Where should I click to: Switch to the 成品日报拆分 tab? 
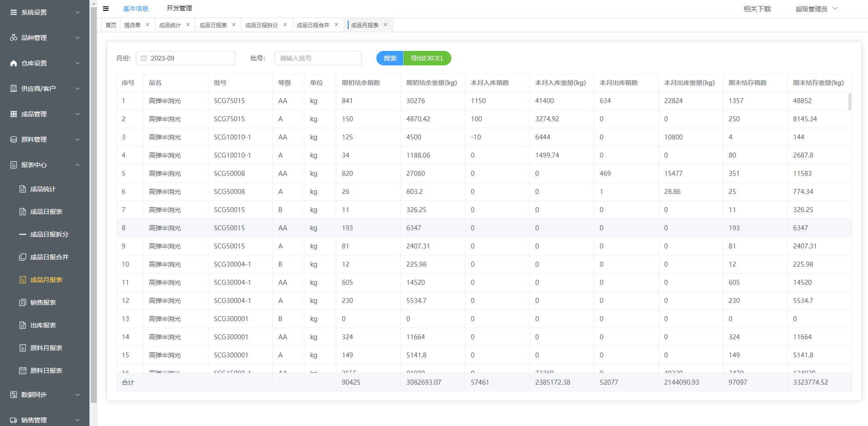(x=261, y=25)
